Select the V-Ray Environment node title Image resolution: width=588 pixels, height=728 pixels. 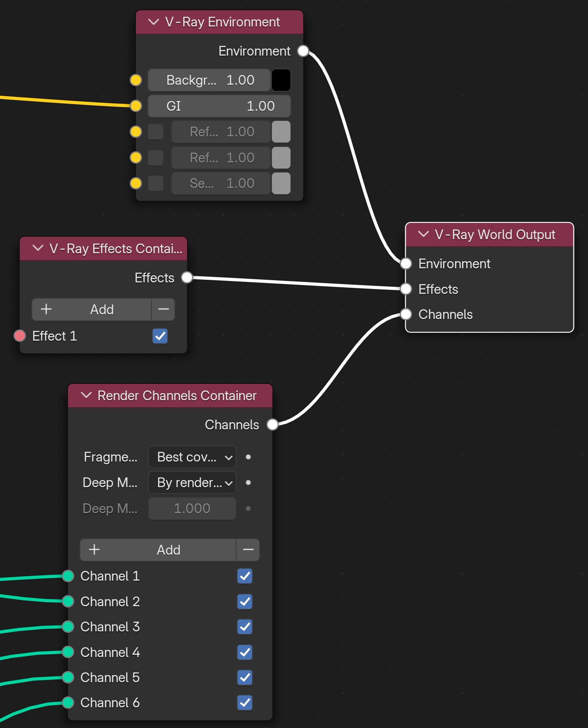click(222, 22)
